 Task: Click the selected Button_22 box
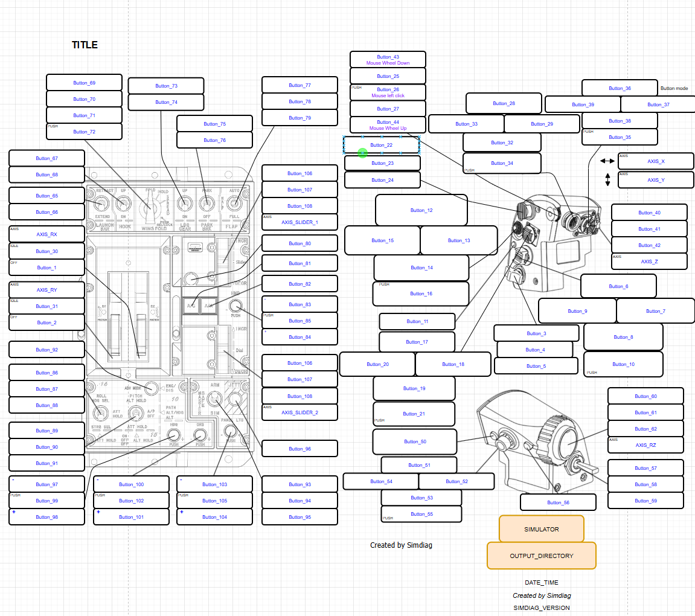(x=381, y=145)
